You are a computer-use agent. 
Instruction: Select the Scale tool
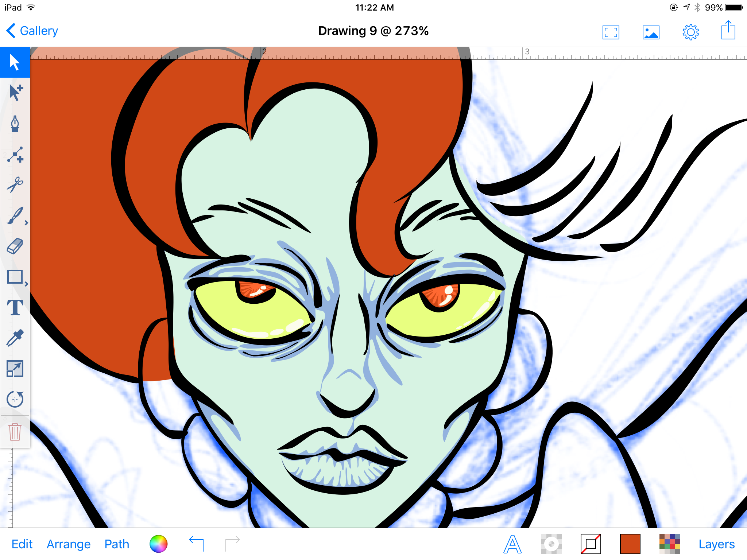(15, 369)
